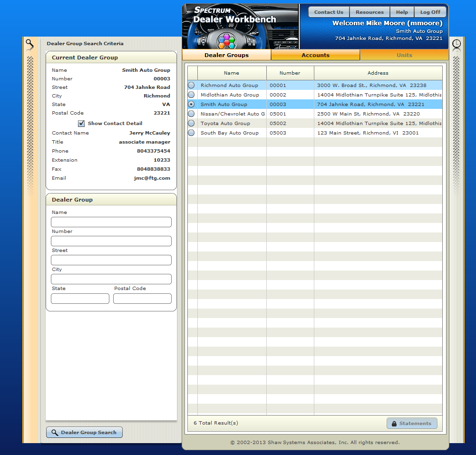Click the address 3000 W. Broad St.
The width and height of the screenshot is (476, 455).
378,85
